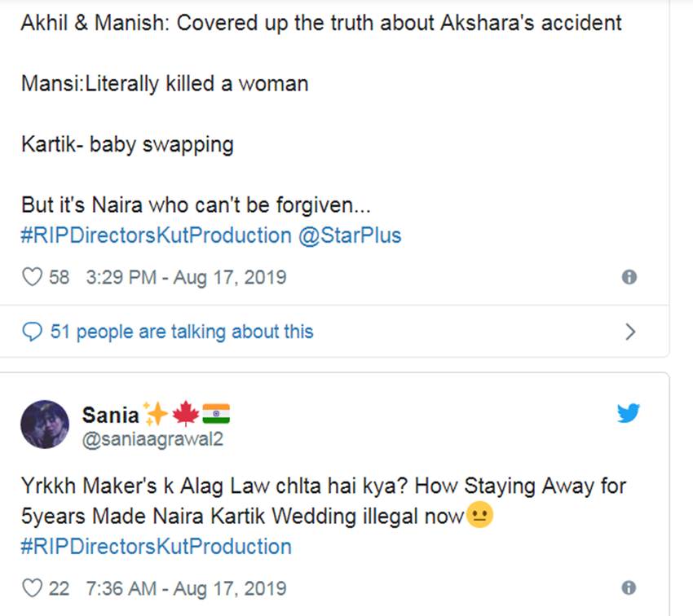View "51 people are talking about this"
Viewport: 693px width, 616px height.
pyautogui.click(x=181, y=332)
